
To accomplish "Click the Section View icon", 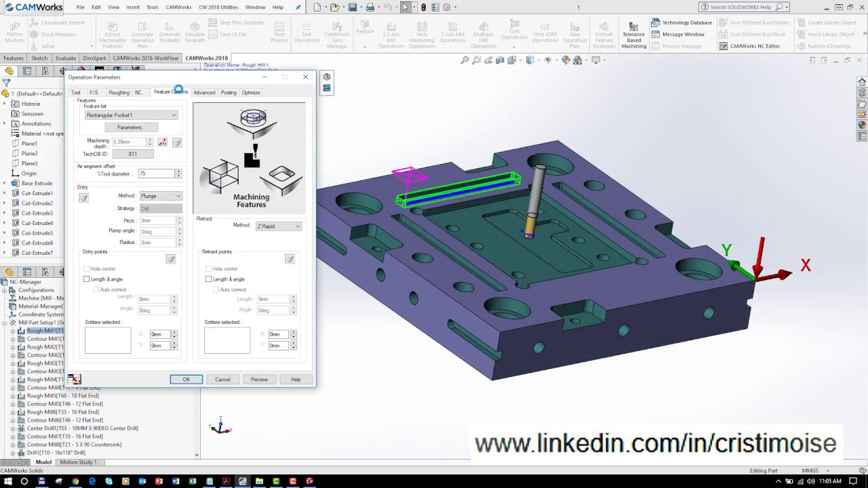I will (x=501, y=60).
